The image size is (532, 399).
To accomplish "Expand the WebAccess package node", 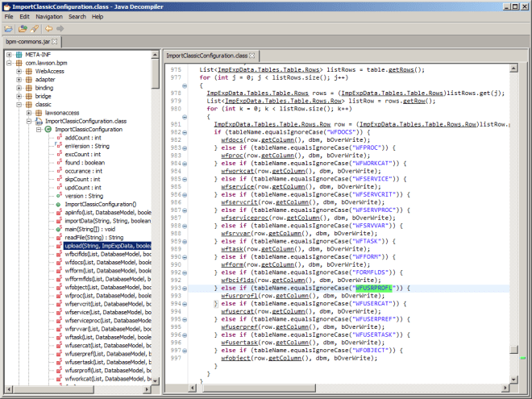I will click(18, 72).
